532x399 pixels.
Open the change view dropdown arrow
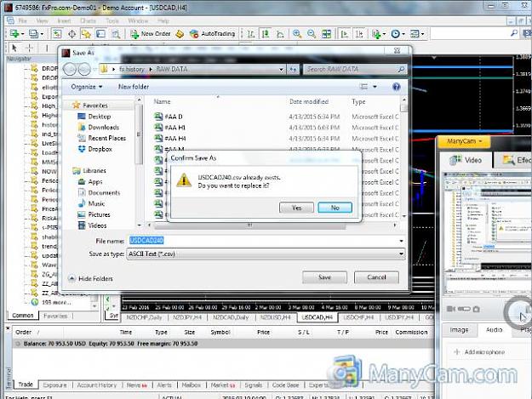tap(375, 87)
